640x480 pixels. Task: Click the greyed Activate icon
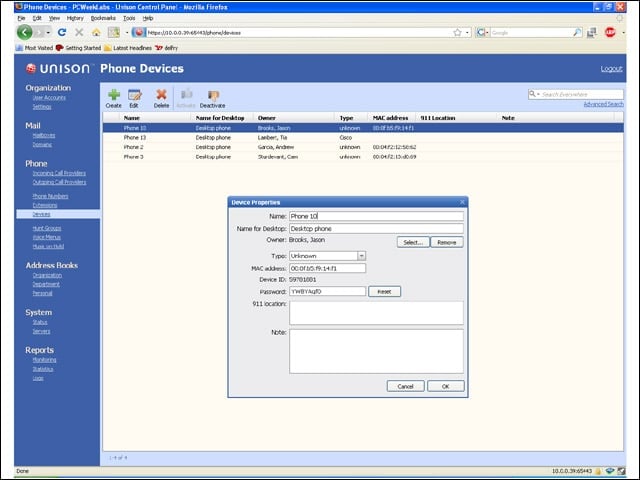[x=186, y=95]
